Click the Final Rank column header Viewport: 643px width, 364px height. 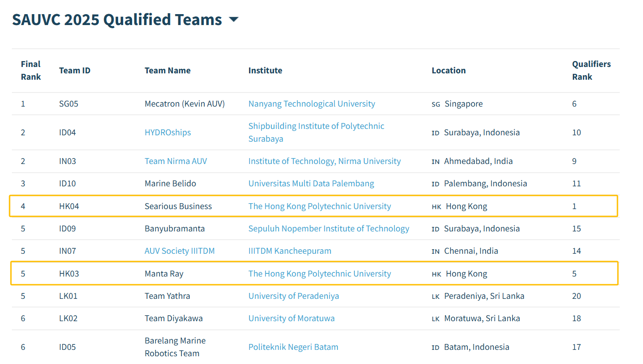click(x=31, y=71)
